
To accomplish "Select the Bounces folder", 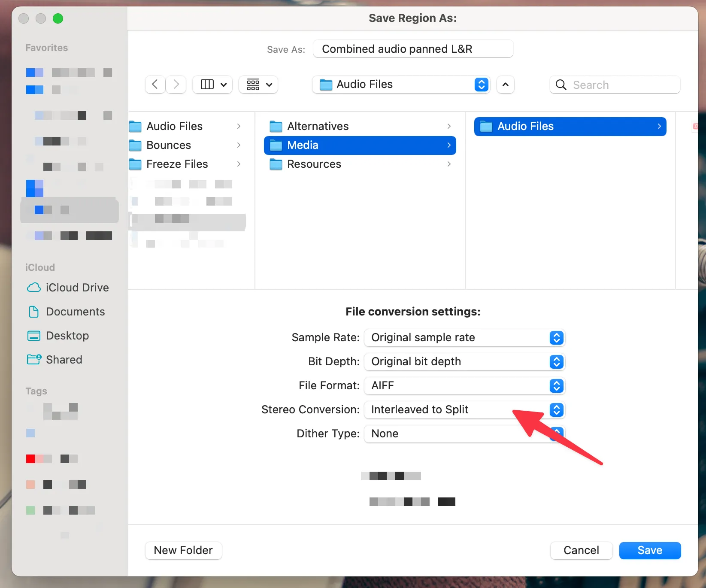I will [x=168, y=145].
